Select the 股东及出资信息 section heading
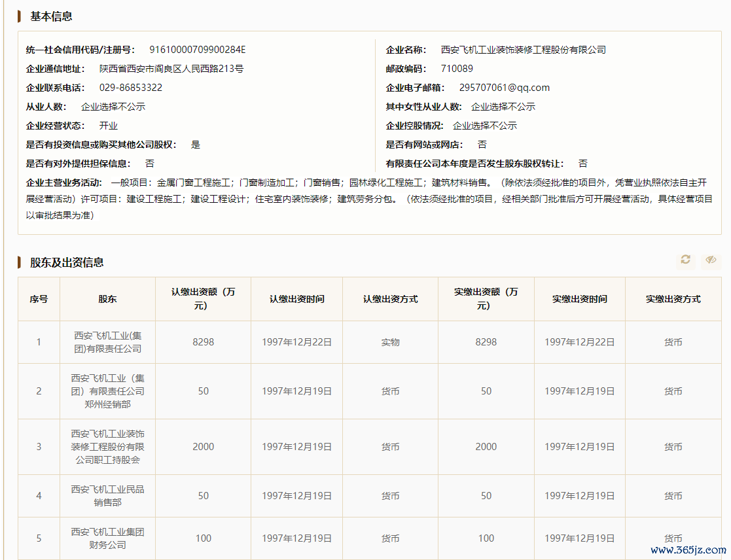The width and height of the screenshot is (731, 560). click(67, 262)
